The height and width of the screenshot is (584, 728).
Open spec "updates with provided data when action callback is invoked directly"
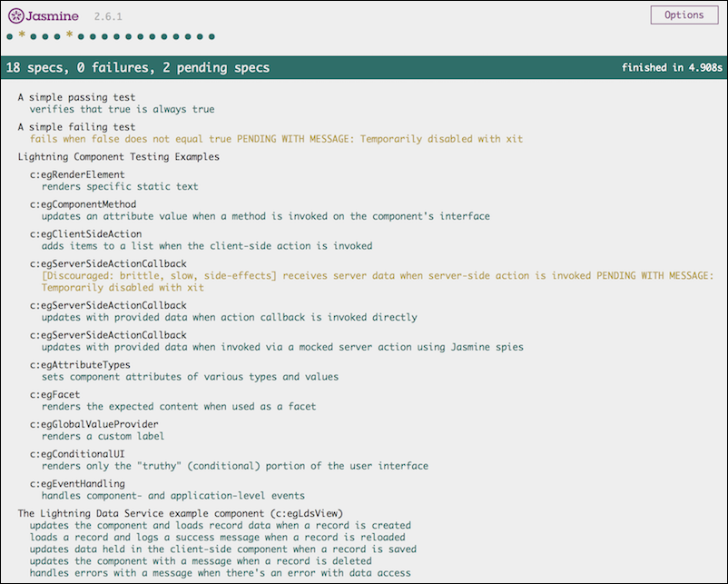[230, 318]
